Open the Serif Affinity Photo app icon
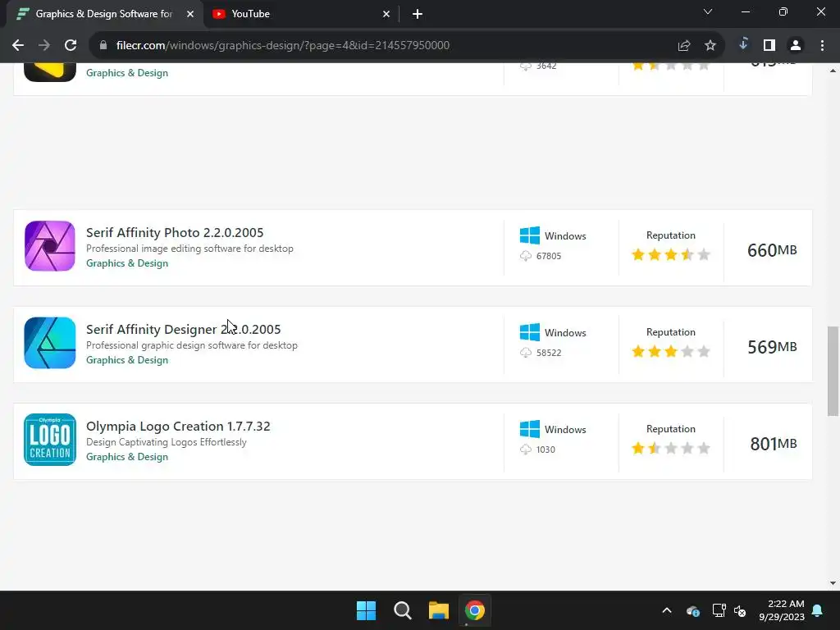 (50, 246)
